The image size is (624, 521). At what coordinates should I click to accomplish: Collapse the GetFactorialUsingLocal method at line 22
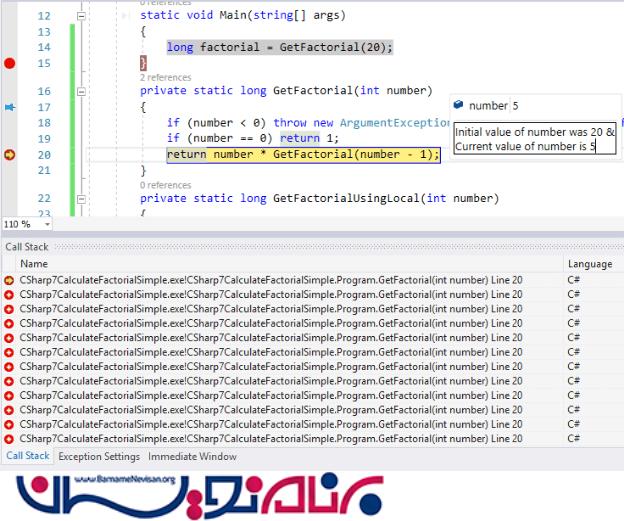(x=81, y=199)
